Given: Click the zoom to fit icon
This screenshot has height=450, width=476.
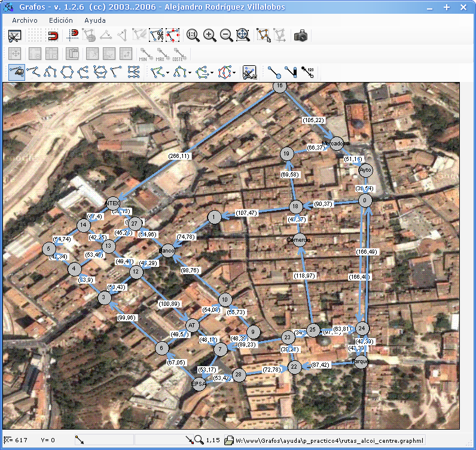Looking at the screenshot, I should point(243,36).
